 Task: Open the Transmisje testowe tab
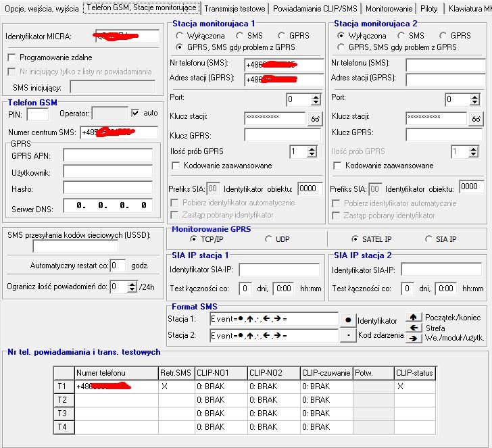coord(235,9)
